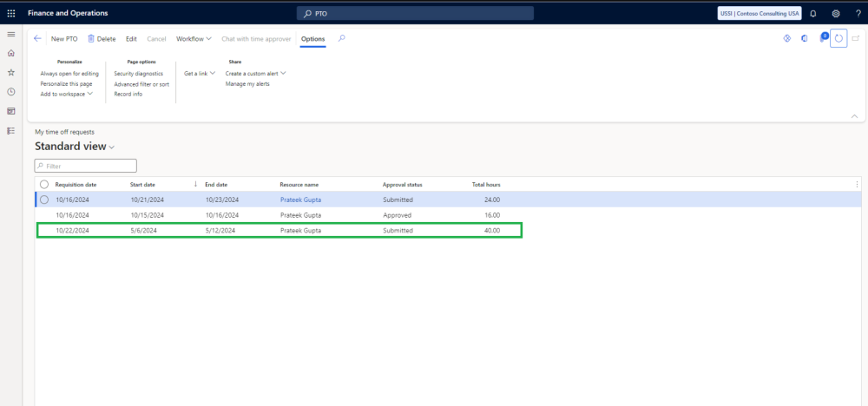Click the End date column header
This screenshot has height=406, width=868.
click(216, 184)
